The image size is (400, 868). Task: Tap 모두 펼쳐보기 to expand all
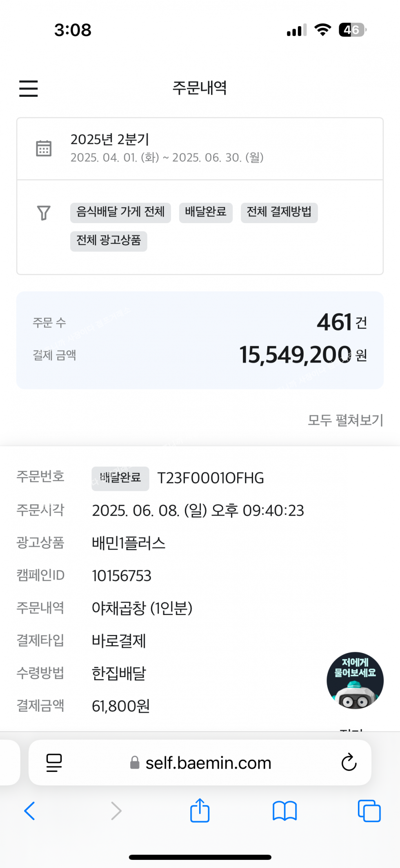tap(345, 420)
